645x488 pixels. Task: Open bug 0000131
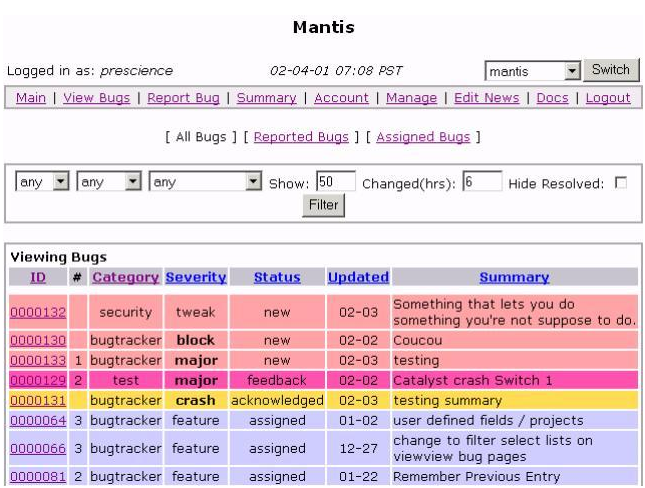tap(38, 400)
